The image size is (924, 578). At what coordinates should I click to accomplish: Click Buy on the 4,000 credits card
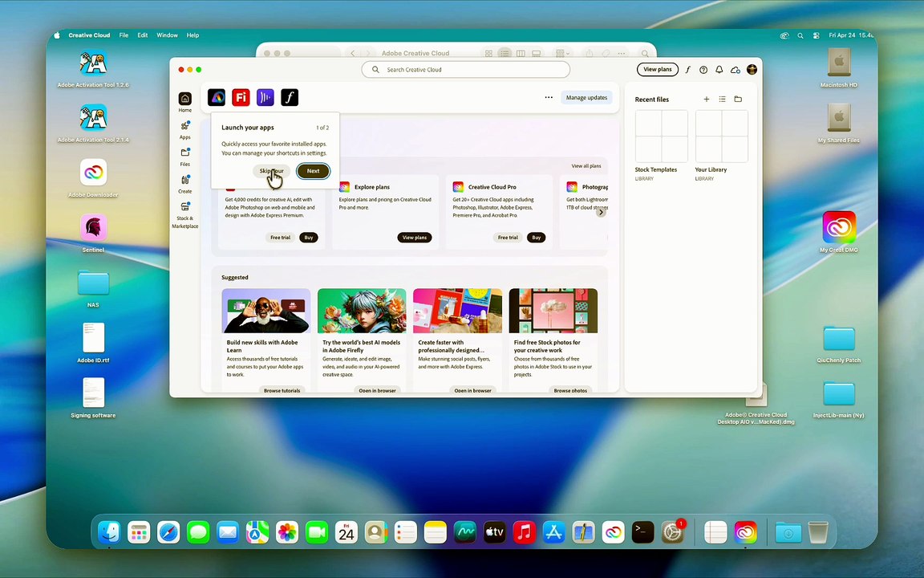309,238
